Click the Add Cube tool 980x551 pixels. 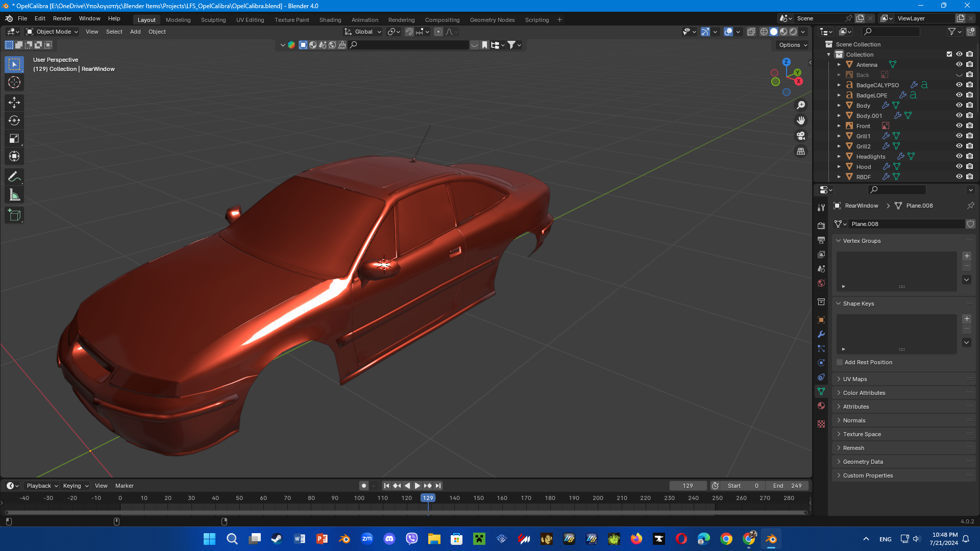[14, 215]
